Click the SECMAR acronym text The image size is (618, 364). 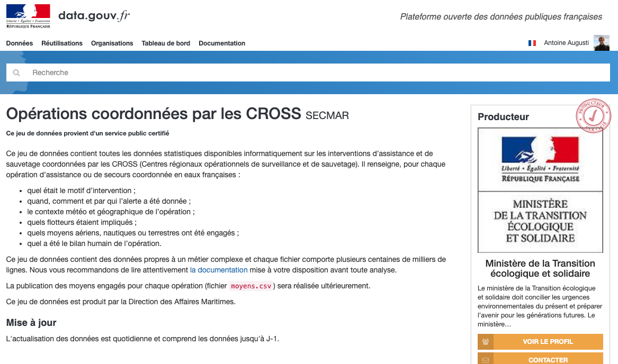(x=327, y=115)
